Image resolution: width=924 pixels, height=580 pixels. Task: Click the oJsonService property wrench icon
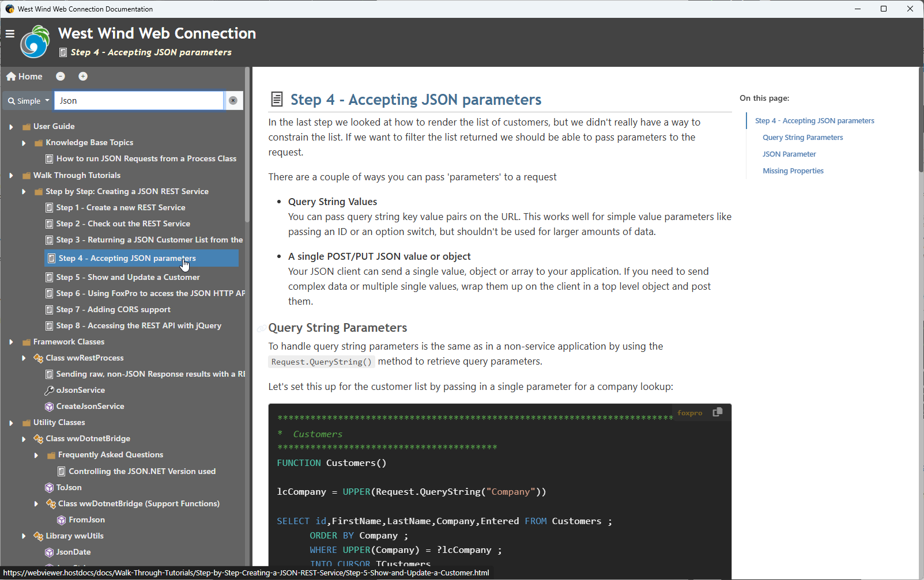(50, 391)
